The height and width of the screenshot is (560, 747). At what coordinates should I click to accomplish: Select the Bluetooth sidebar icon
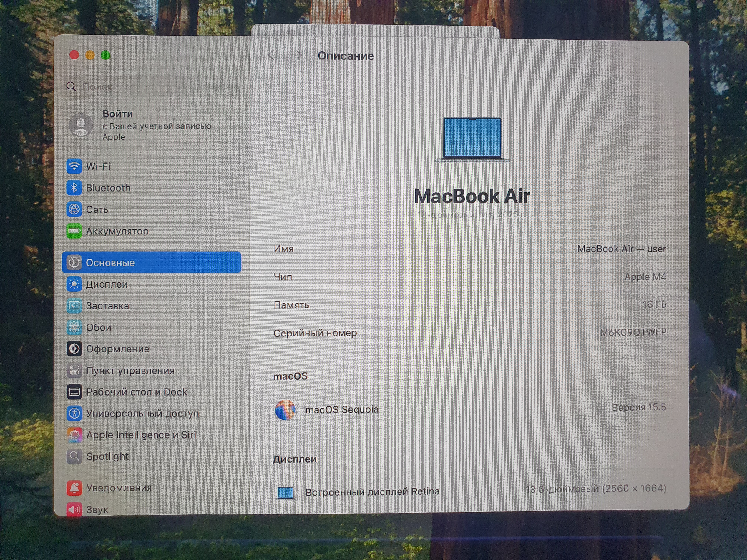[74, 188]
